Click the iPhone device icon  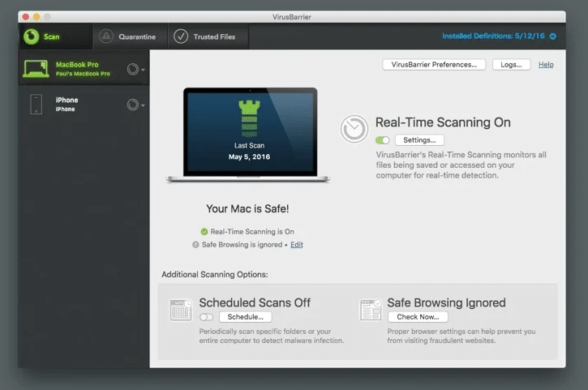coord(36,105)
